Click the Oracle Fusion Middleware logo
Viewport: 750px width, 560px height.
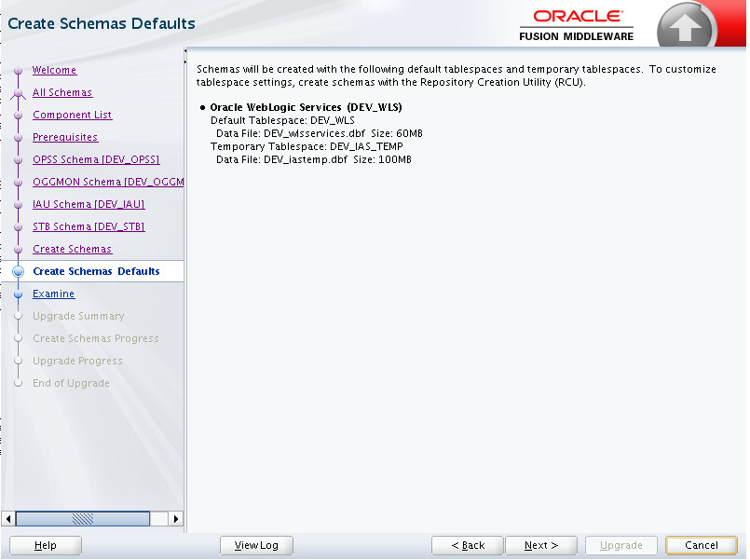[x=577, y=26]
